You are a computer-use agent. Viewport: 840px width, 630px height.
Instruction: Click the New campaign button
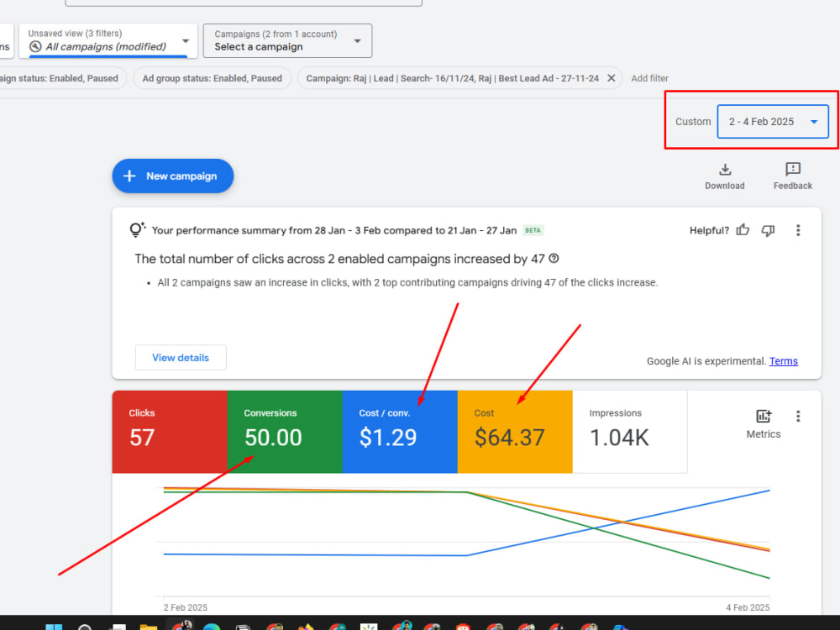(x=172, y=176)
